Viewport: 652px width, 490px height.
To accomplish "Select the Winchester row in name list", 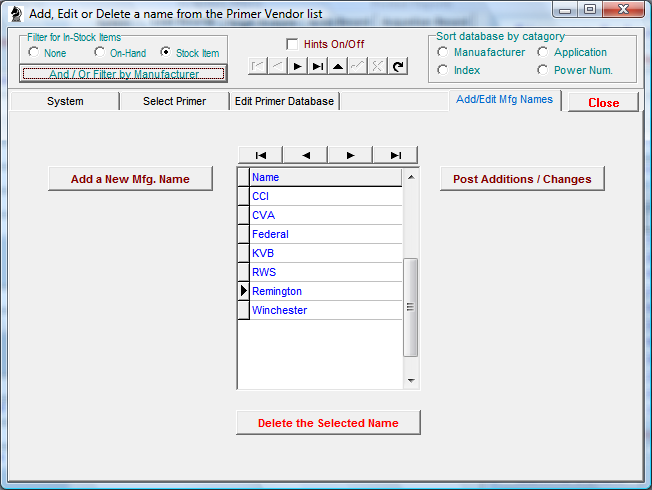I will pos(326,310).
